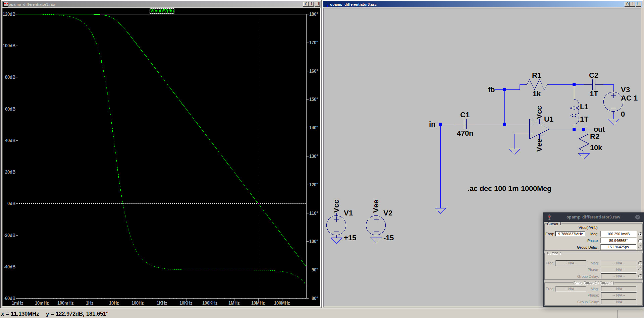Click the ground symbol at op-amp non-inverting input
Viewport: 644px width, 318px height.
[515, 151]
